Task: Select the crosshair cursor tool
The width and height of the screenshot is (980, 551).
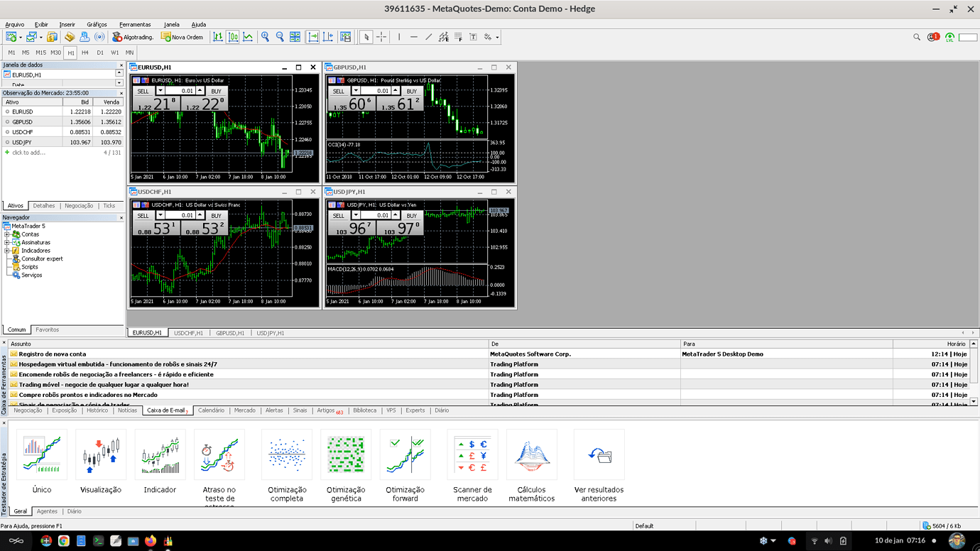Action: 381,37
